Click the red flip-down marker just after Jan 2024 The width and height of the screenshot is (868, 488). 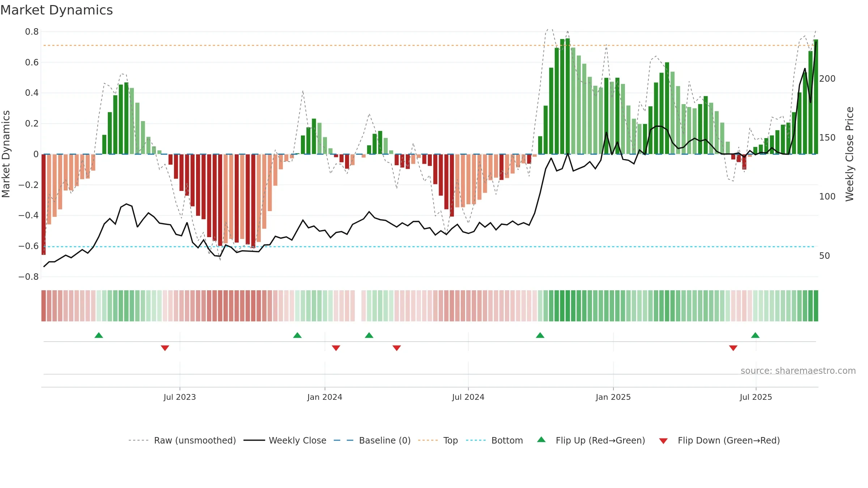coord(336,348)
